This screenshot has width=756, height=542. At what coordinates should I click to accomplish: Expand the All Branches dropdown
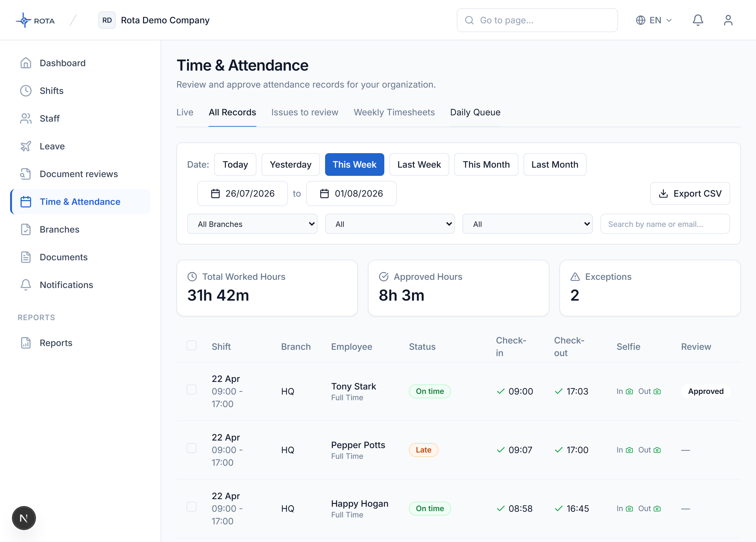point(252,224)
